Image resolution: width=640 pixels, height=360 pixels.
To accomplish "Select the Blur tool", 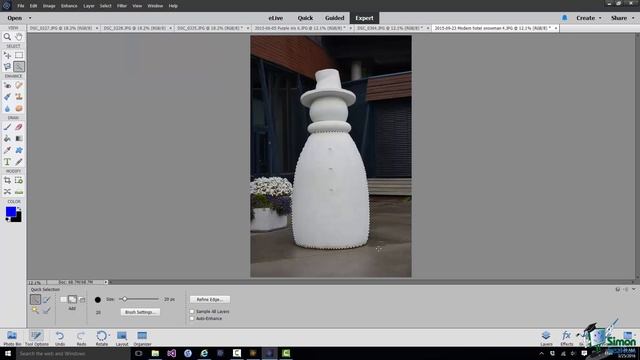I will (7, 108).
